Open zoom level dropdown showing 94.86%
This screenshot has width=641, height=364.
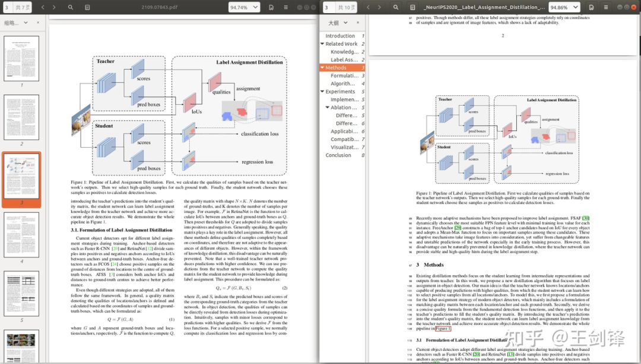[564, 7]
